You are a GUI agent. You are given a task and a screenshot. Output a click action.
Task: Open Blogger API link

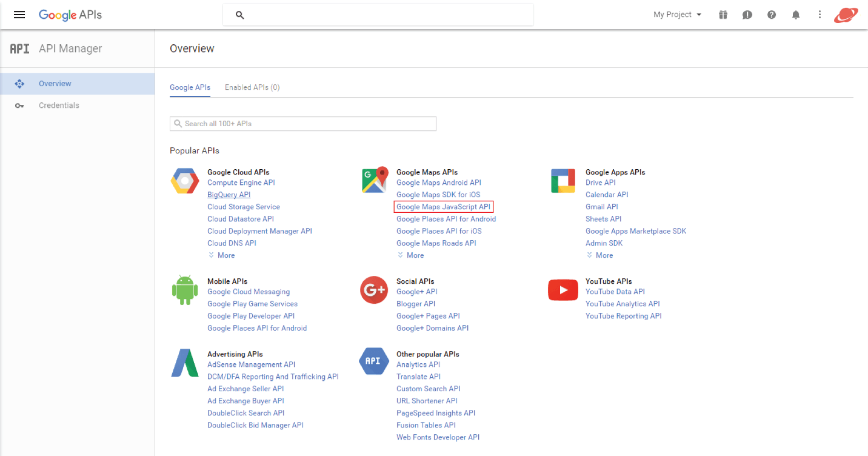416,304
